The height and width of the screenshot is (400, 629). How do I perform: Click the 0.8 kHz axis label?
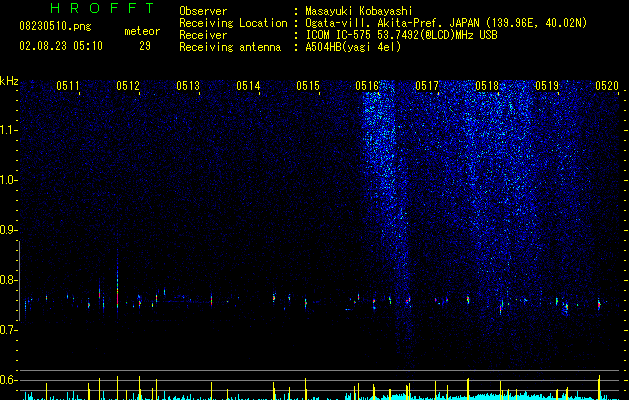tap(9, 280)
